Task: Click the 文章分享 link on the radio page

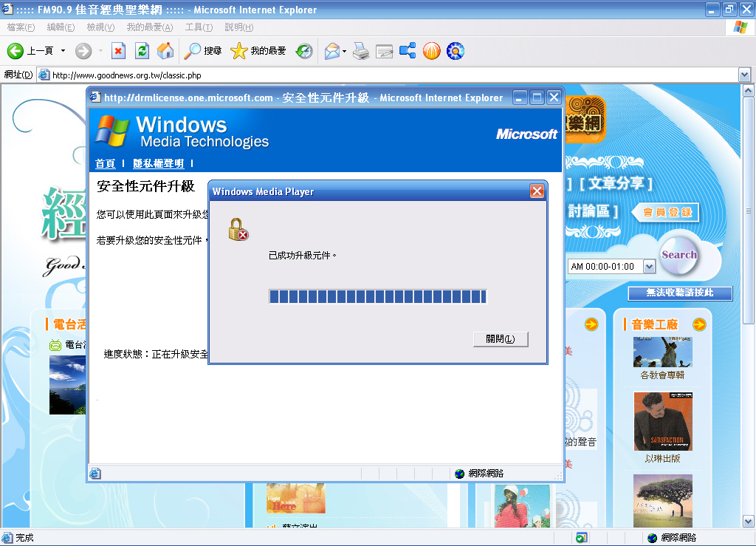Action: tap(616, 183)
